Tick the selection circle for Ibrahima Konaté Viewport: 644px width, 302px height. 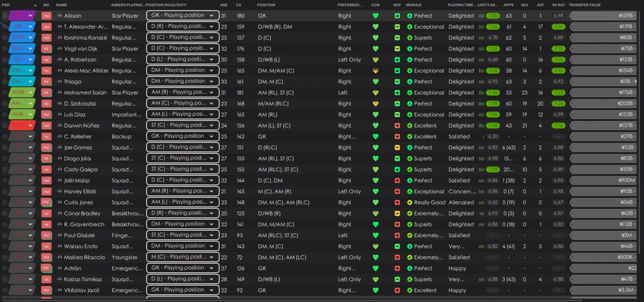tap(5, 38)
